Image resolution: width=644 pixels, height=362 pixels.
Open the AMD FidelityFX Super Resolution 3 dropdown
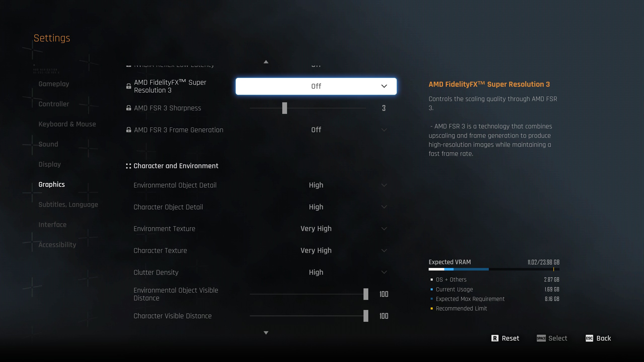click(316, 86)
